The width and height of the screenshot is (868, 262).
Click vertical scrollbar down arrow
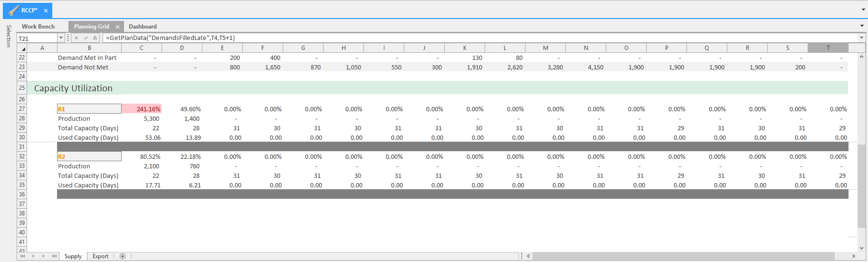pyautogui.click(x=862, y=248)
